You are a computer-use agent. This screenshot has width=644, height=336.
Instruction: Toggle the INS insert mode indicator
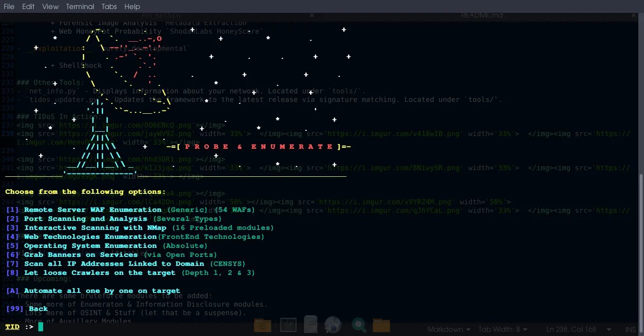(630, 329)
